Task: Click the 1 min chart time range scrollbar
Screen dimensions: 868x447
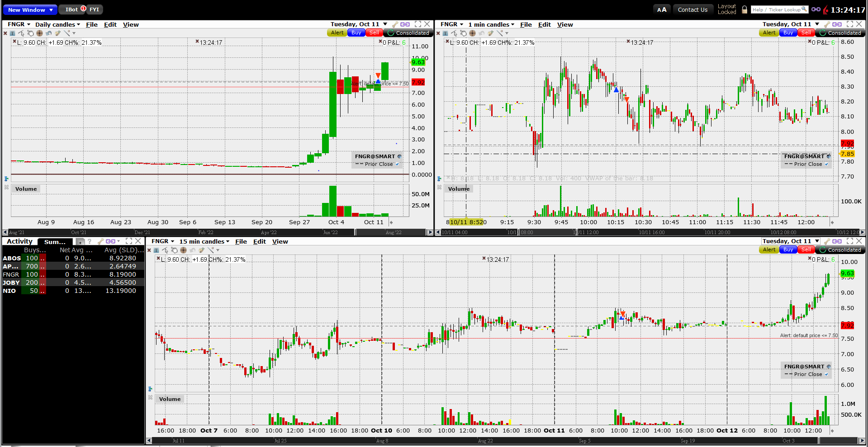Action: 650,232
